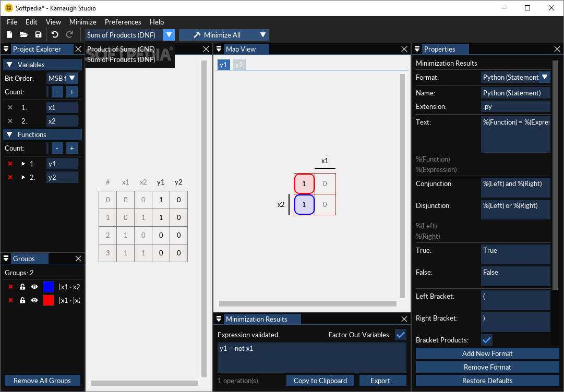Delete function y2 with red X
Image resolution: width=564 pixels, height=392 pixels.
(10, 178)
